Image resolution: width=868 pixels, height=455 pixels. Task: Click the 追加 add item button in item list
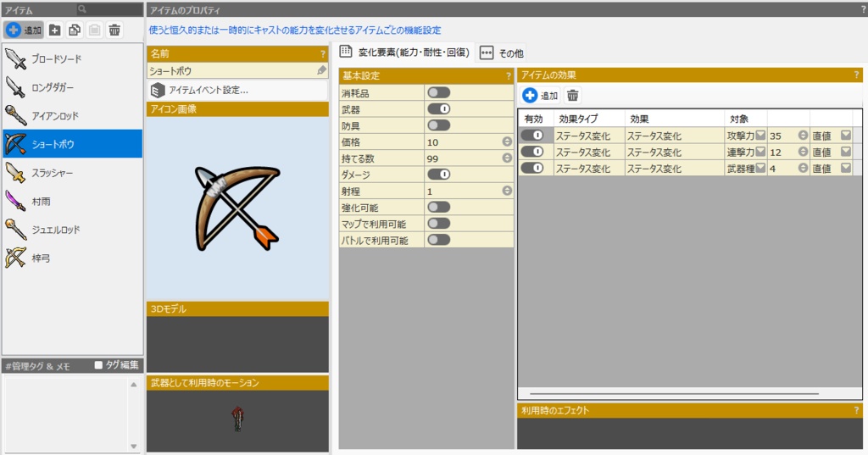coord(24,30)
